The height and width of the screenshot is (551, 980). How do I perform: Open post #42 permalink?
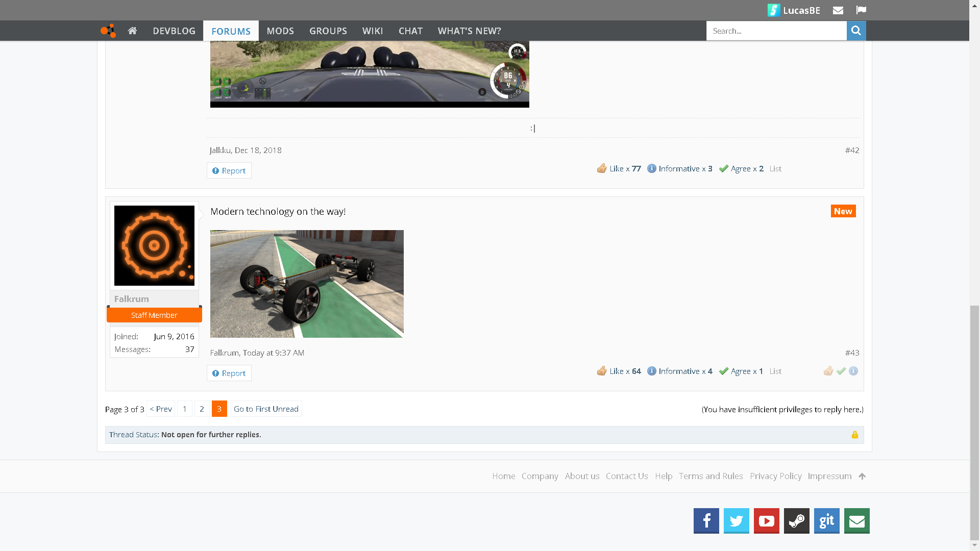(852, 150)
